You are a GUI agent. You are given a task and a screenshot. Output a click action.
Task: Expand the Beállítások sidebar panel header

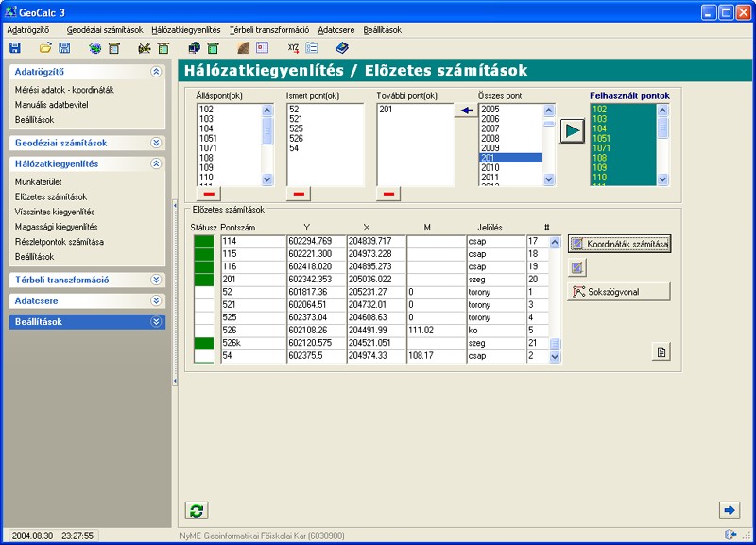[x=156, y=322]
